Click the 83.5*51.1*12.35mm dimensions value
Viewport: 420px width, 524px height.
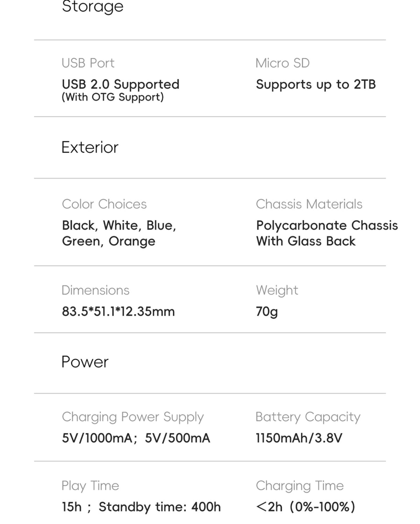(118, 312)
